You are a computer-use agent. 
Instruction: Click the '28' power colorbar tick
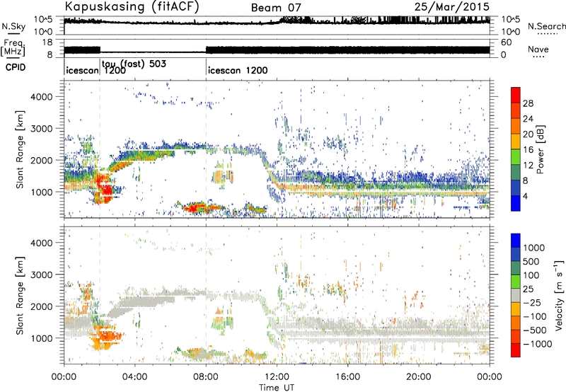(x=528, y=103)
